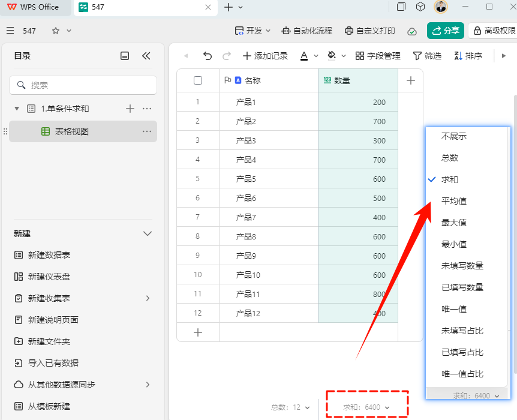Open 自定义打印 custom print
Viewport: 517px width, 420px height.
tap(369, 31)
